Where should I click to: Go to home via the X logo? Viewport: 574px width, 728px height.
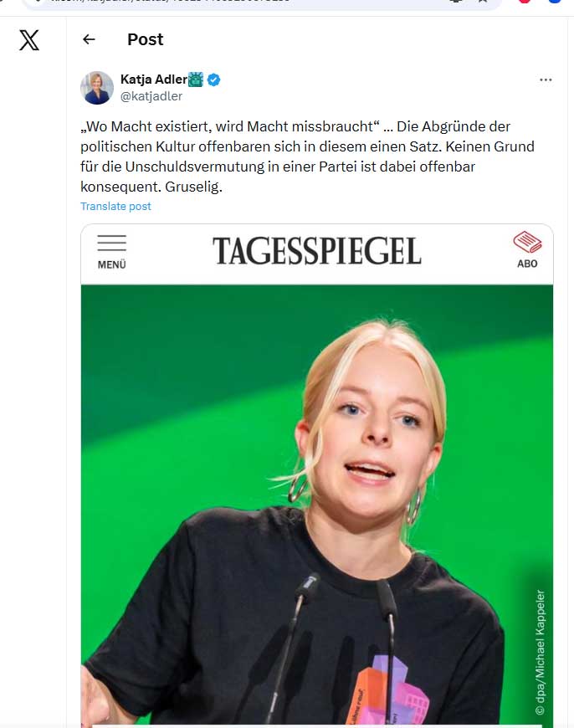click(x=29, y=40)
